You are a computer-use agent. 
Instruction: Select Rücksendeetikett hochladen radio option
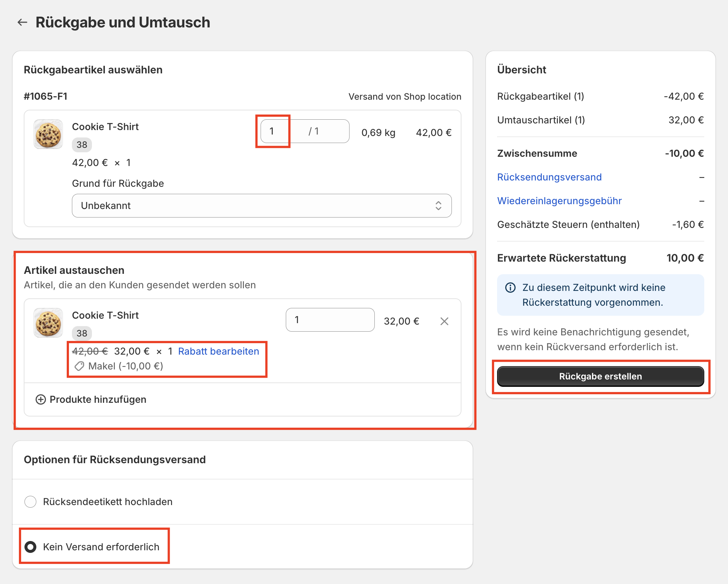[x=30, y=502]
